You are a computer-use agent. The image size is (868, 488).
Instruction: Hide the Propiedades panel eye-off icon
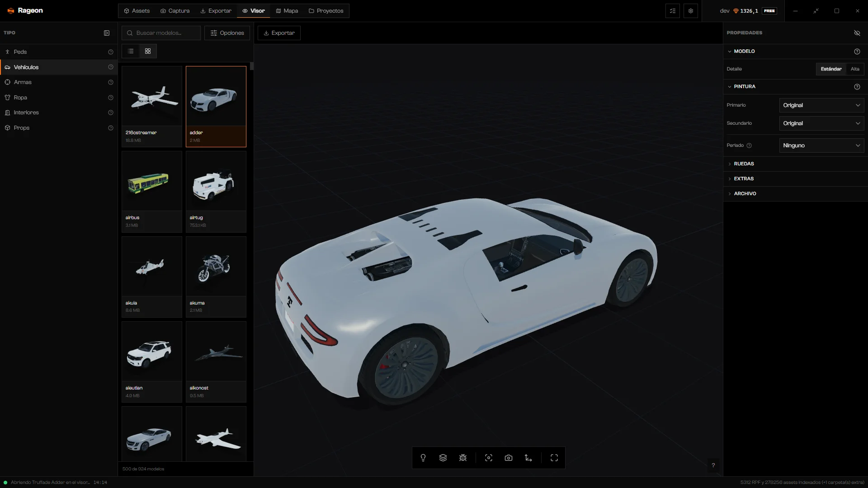tap(857, 33)
